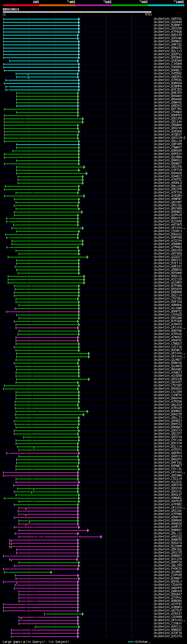Select alignment label UniRef100_Q8W0A1

point(168,102)
